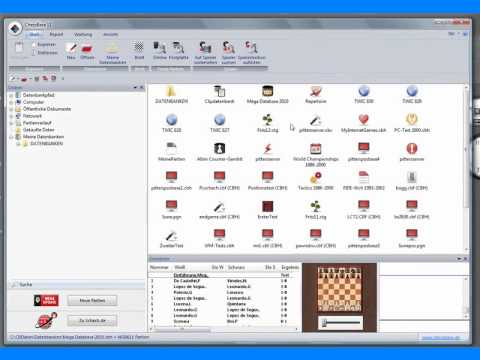Open the ChessBase application menu button
Viewport: 480px width, 360px height.
tap(15, 29)
